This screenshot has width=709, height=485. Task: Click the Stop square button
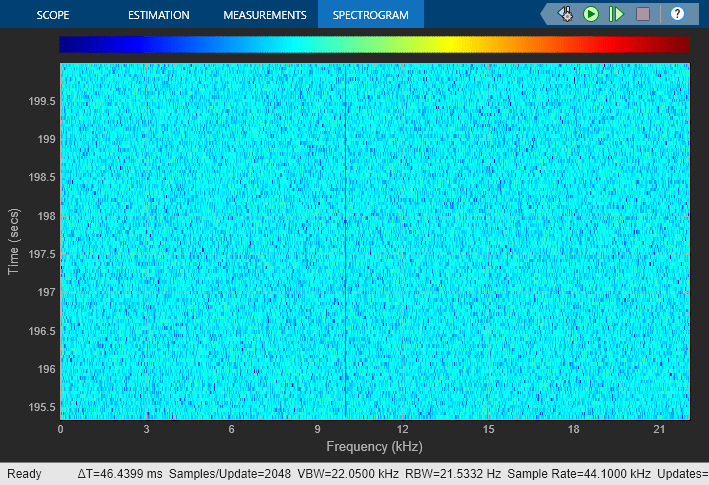[x=643, y=14]
